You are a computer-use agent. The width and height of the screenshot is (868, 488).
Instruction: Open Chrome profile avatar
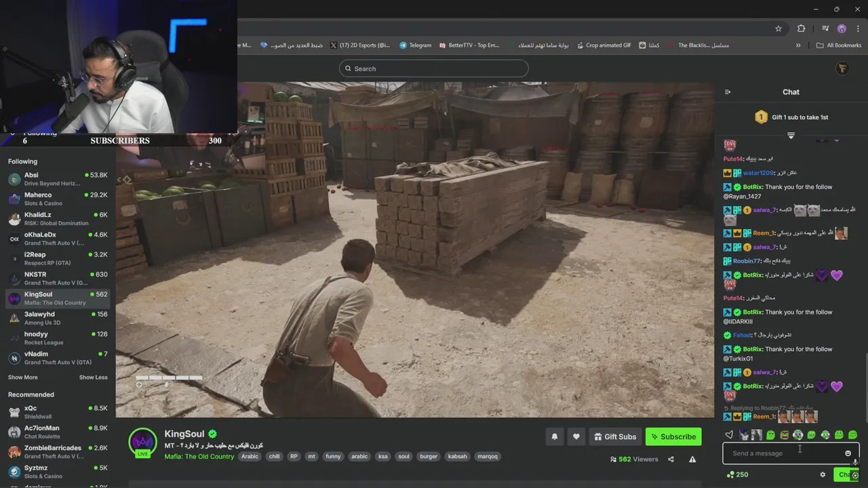(842, 28)
